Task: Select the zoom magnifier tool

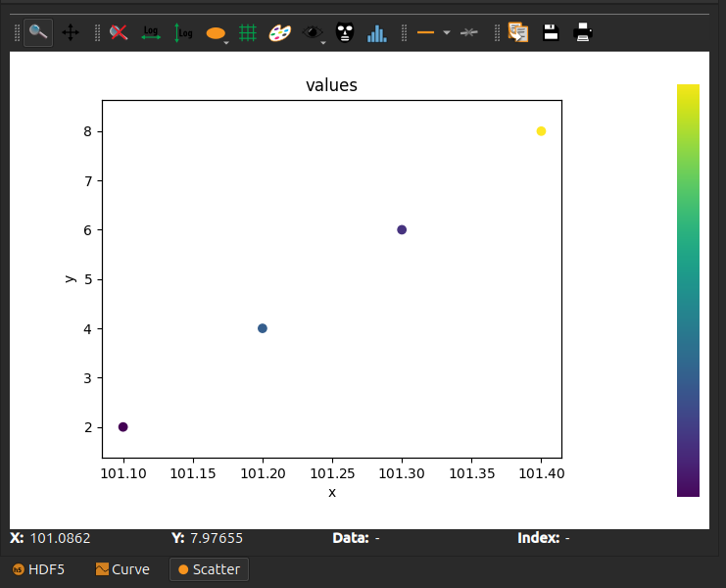Action: pyautogui.click(x=38, y=32)
